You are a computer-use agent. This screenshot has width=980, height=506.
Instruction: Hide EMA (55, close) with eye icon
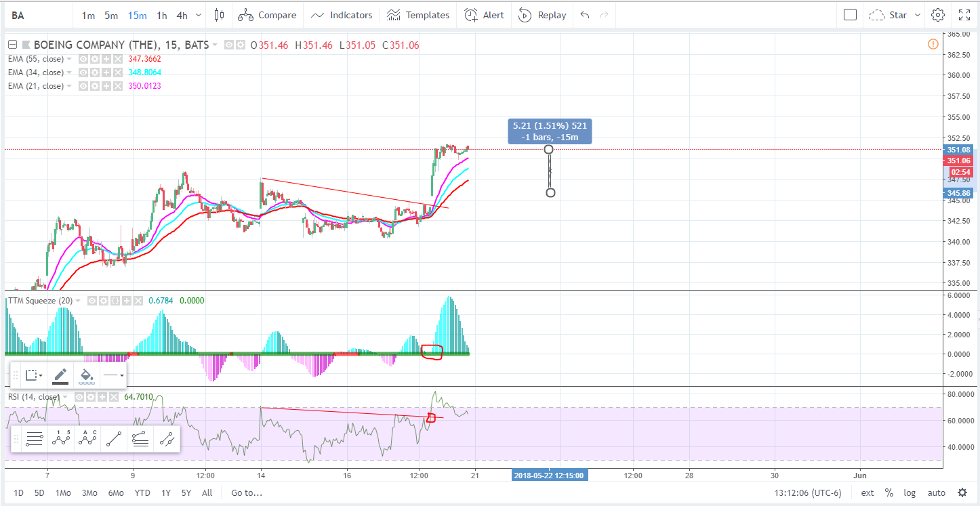point(84,59)
